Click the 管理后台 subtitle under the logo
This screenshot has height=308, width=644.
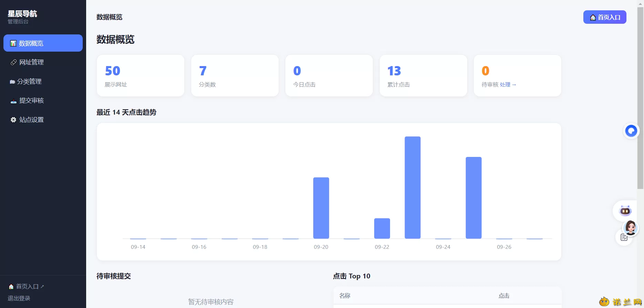point(18,22)
